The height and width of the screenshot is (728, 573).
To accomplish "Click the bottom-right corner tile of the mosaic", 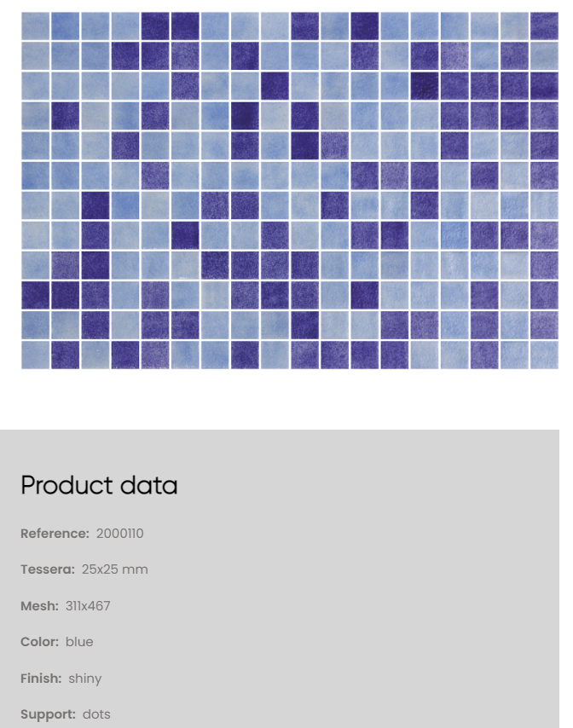I will pyautogui.click(x=544, y=355).
